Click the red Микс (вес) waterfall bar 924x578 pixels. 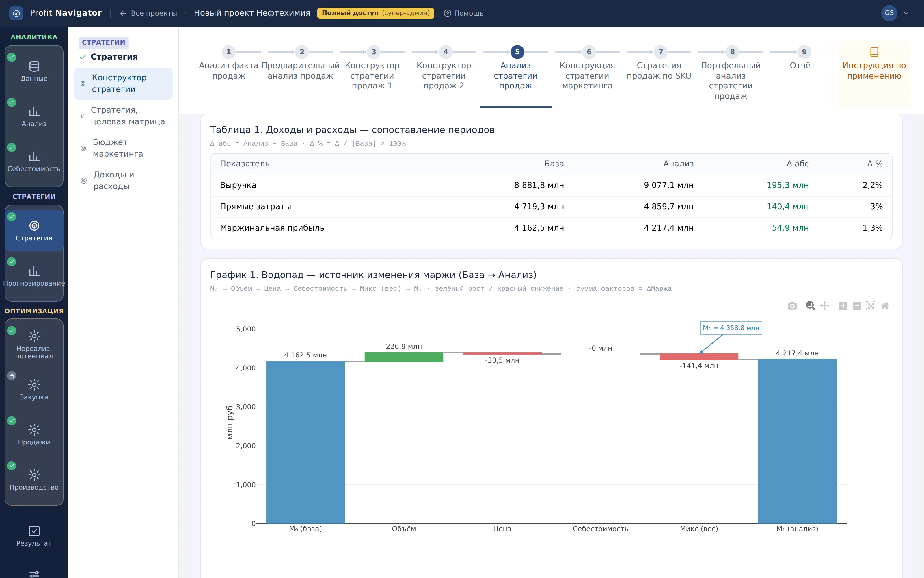[x=699, y=357]
